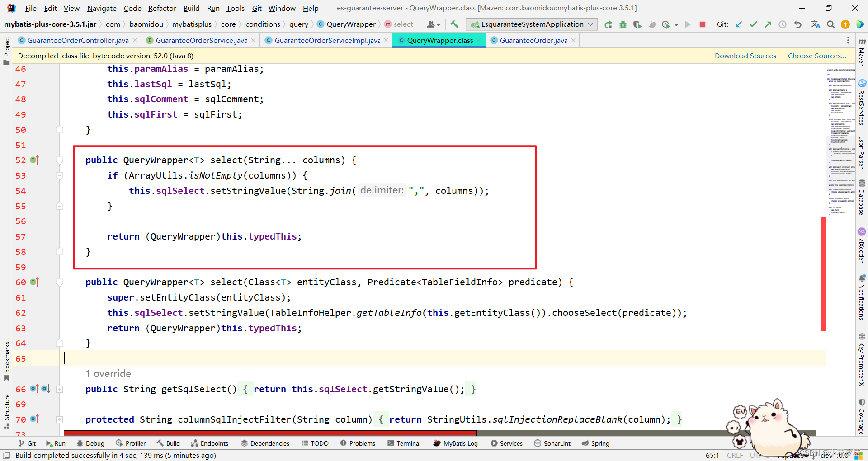Image resolution: width=868 pixels, height=461 pixels.
Task: Click the 65:1 caret position in status bar
Action: (x=712, y=455)
